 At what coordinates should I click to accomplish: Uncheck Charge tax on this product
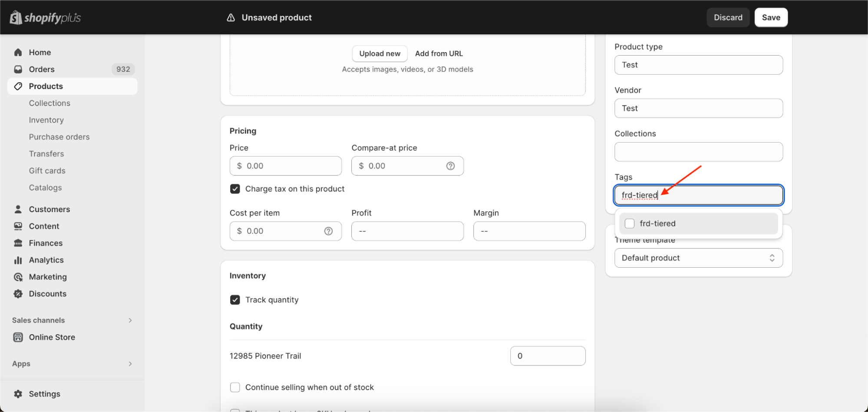235,189
